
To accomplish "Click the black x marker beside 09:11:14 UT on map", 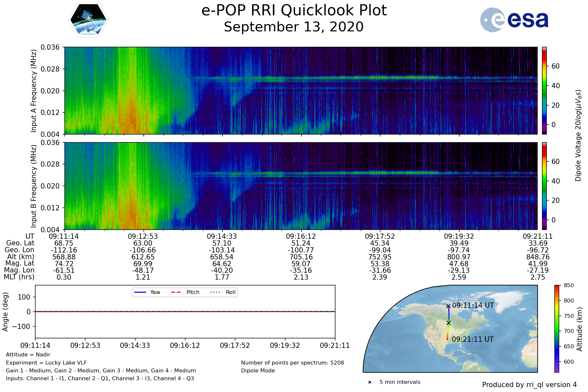I will point(448,306).
